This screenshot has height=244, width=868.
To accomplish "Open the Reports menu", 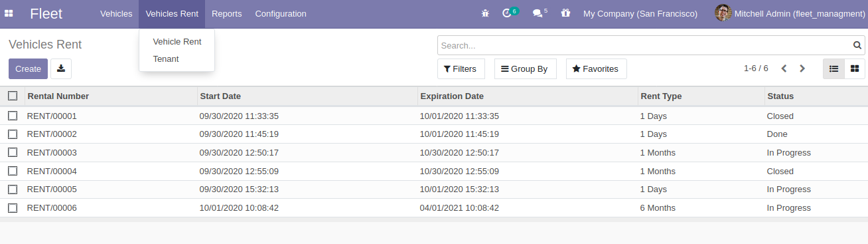I will point(226,14).
